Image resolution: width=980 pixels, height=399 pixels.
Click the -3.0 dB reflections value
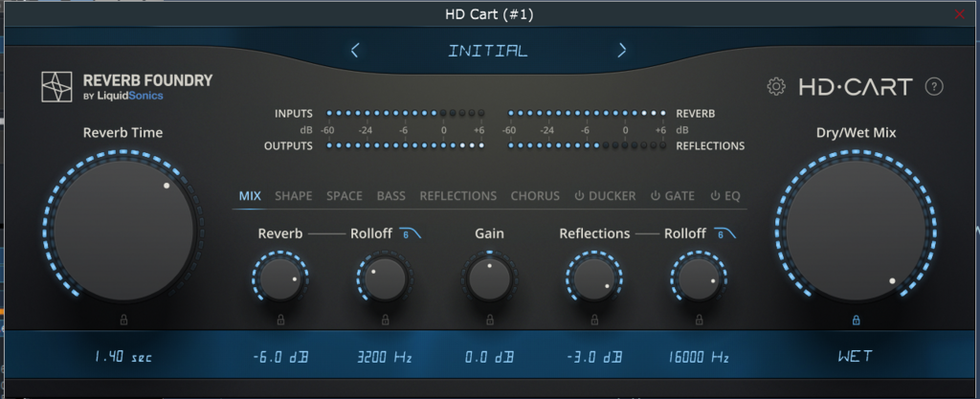point(594,357)
